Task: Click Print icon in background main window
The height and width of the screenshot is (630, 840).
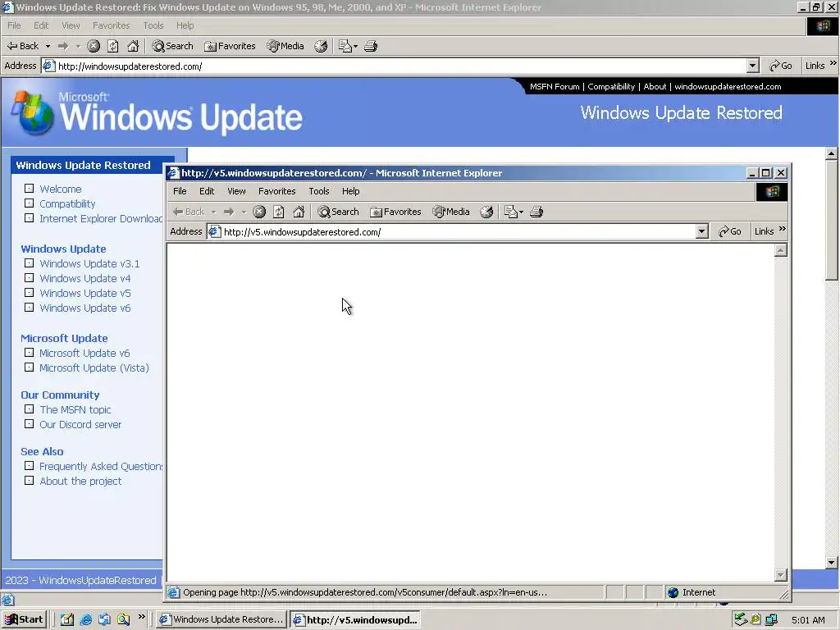Action: pyautogui.click(x=371, y=46)
